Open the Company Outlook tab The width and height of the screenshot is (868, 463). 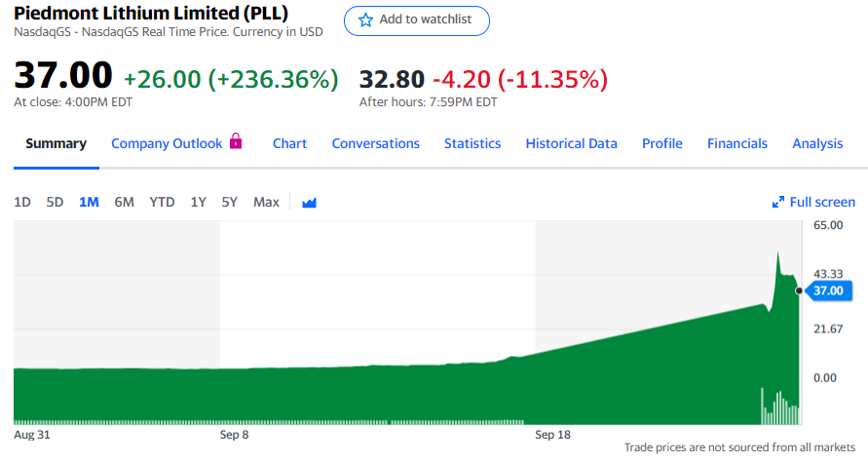pyautogui.click(x=167, y=143)
